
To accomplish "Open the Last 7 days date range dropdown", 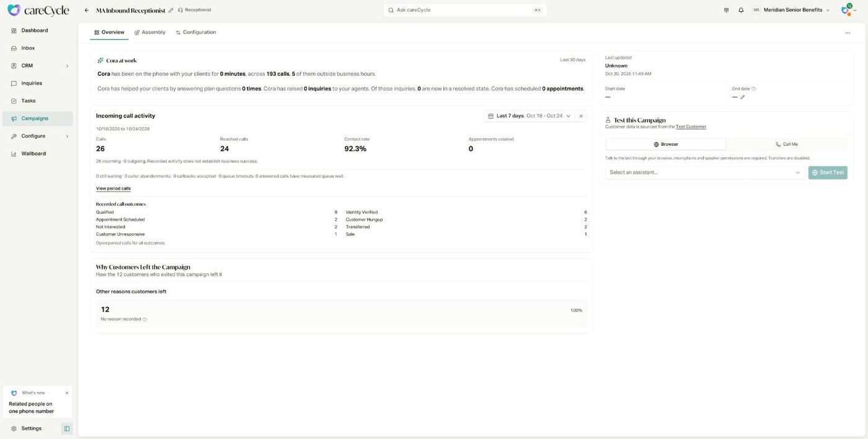I will (529, 116).
